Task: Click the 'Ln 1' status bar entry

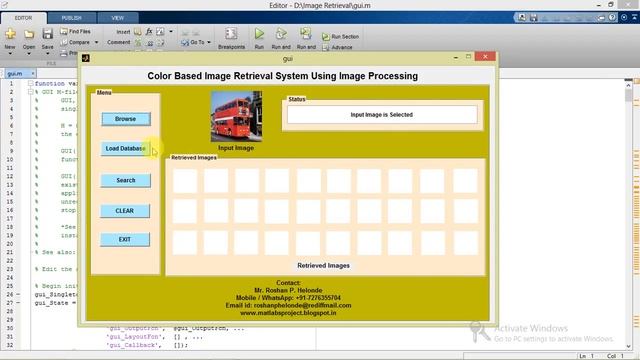Action: tap(587, 356)
